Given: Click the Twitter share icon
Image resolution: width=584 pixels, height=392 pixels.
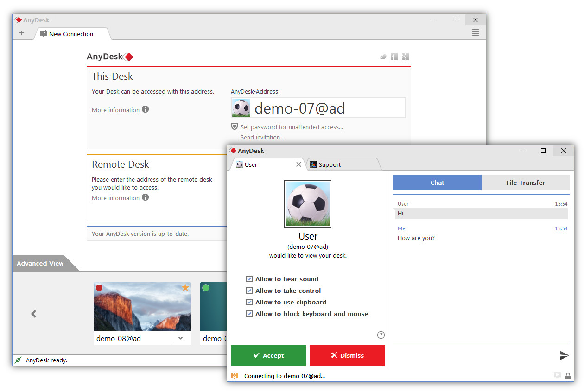Looking at the screenshot, I should (x=383, y=56).
